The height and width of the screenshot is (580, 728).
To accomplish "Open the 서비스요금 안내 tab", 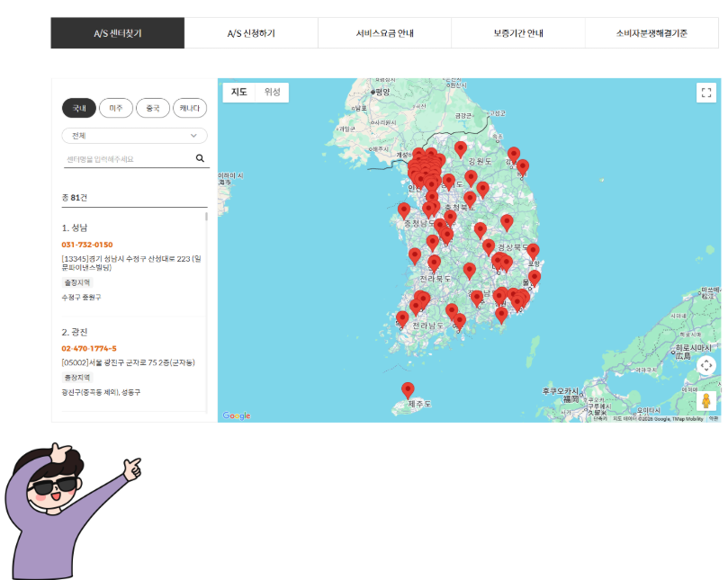I will [x=384, y=33].
